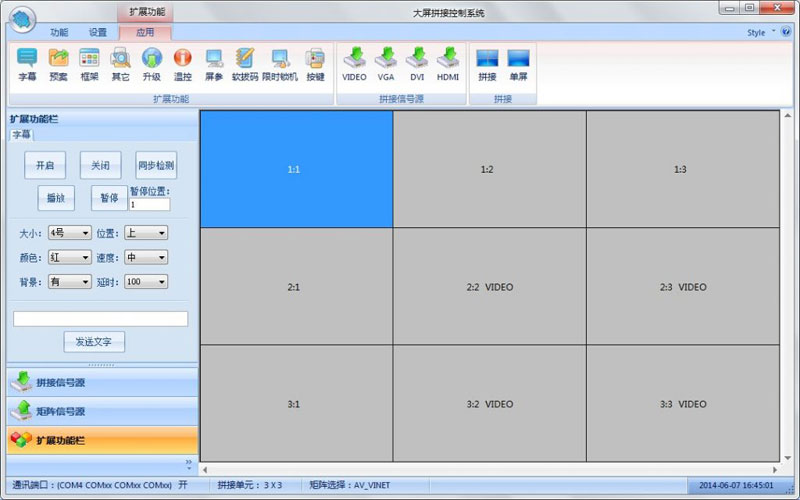Click the 通讯端口 status bar entry

point(100,485)
